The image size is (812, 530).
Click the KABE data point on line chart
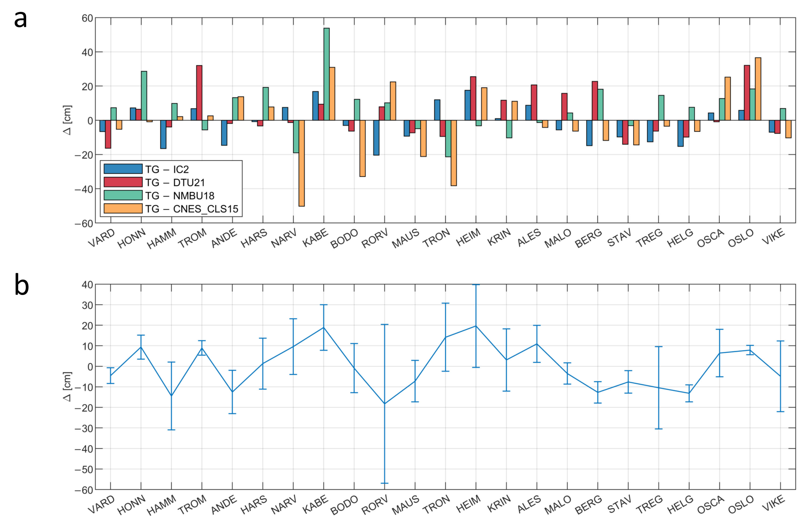click(323, 327)
